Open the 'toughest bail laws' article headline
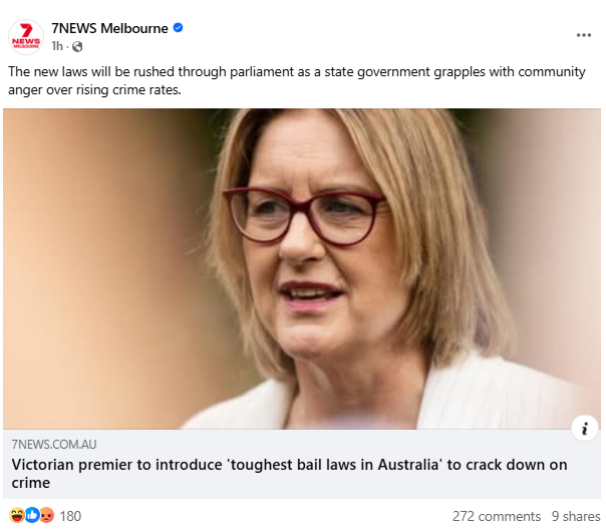This screenshot has height=530, width=606. [289, 474]
